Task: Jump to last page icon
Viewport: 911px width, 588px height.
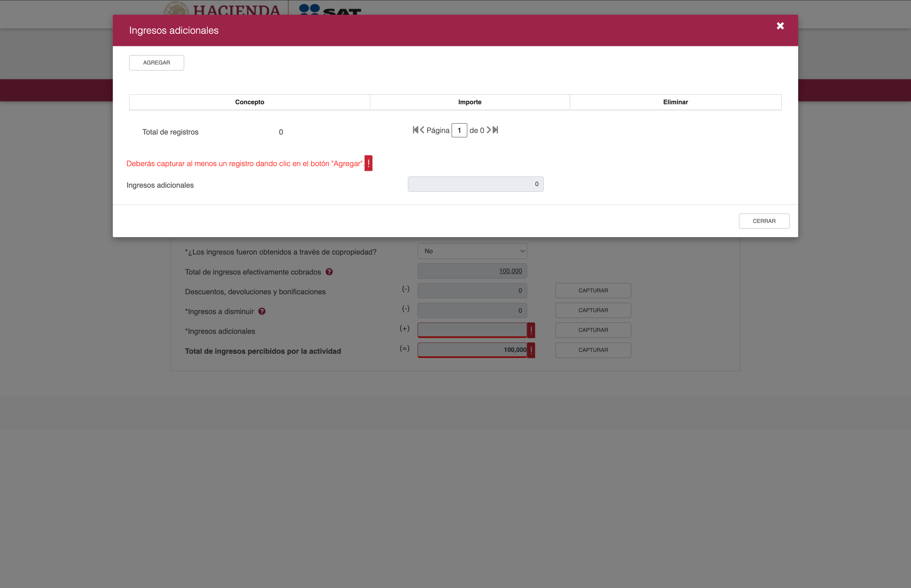Action: pyautogui.click(x=496, y=130)
